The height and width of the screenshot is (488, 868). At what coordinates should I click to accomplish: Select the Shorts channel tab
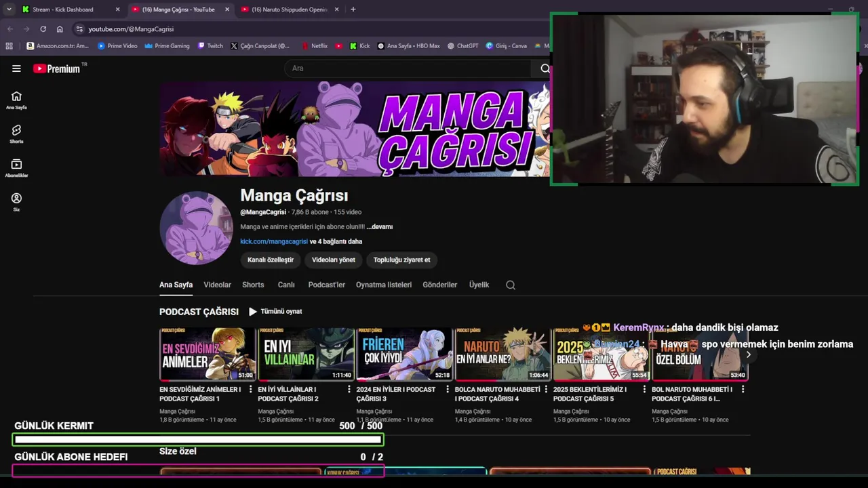[253, 285]
